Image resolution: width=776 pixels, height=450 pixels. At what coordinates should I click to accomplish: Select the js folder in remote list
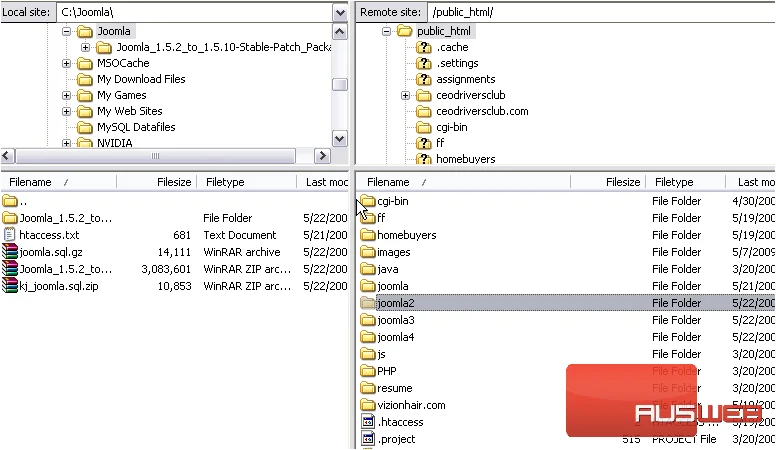pyautogui.click(x=381, y=354)
